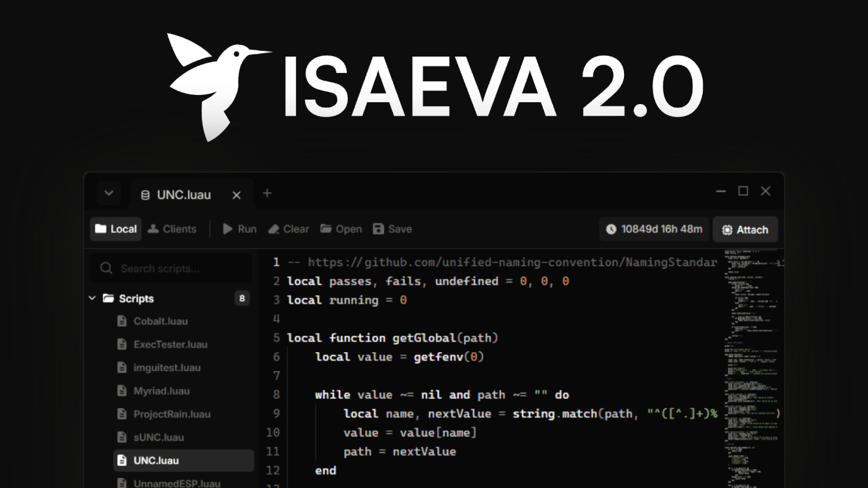Click the UNC.luau file icon in sidebar
The width and height of the screenshot is (868, 488).
click(x=122, y=460)
